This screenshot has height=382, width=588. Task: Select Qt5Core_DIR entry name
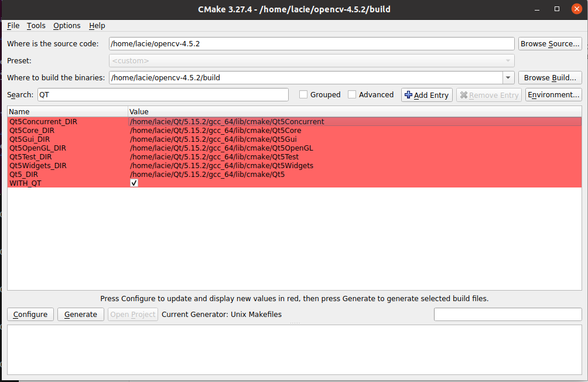[x=32, y=131]
